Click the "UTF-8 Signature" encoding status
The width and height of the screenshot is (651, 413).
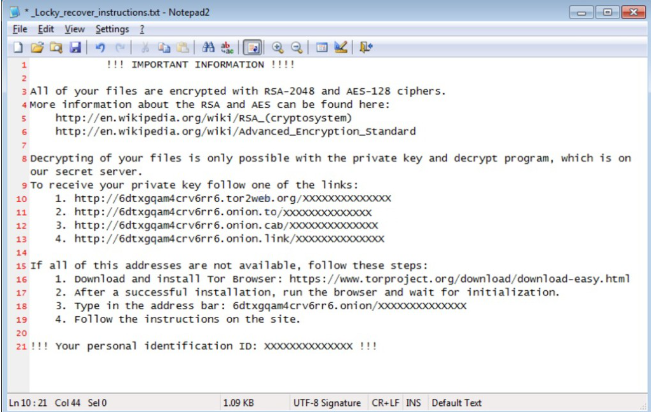(327, 403)
